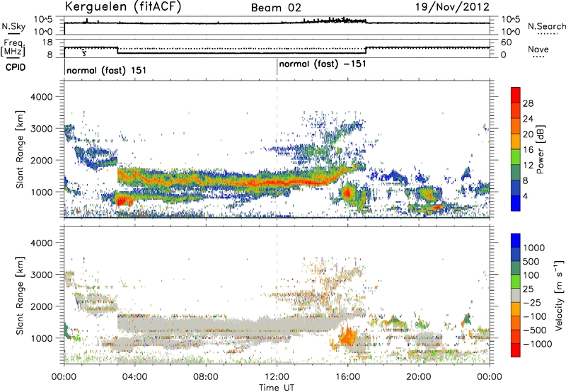
Task: Click the 'N.Search' legend label
Action: [x=546, y=26]
